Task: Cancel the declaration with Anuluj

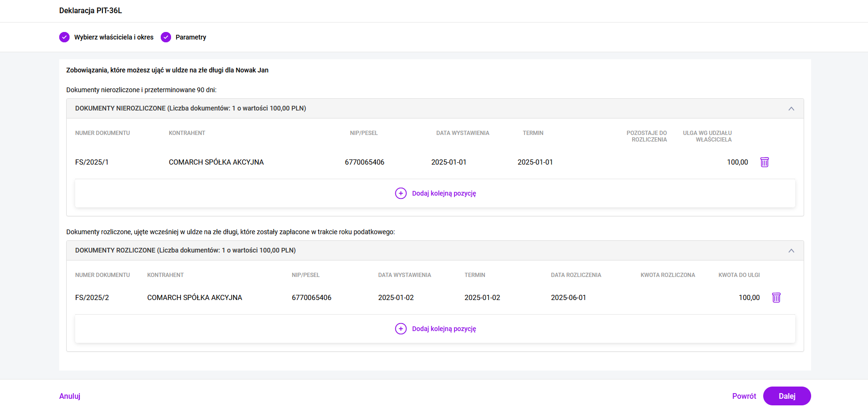Action: pyautogui.click(x=70, y=396)
